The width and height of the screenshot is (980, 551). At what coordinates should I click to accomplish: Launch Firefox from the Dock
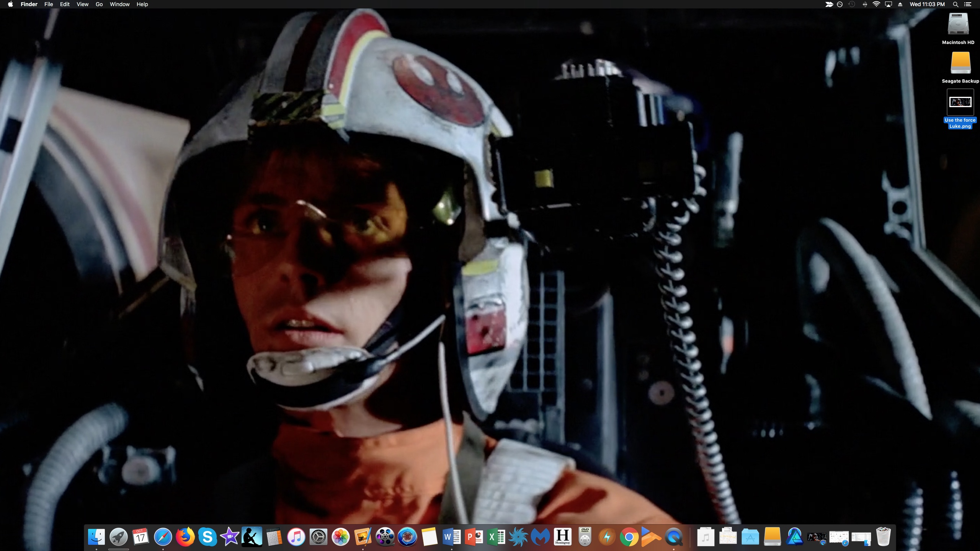click(x=185, y=537)
